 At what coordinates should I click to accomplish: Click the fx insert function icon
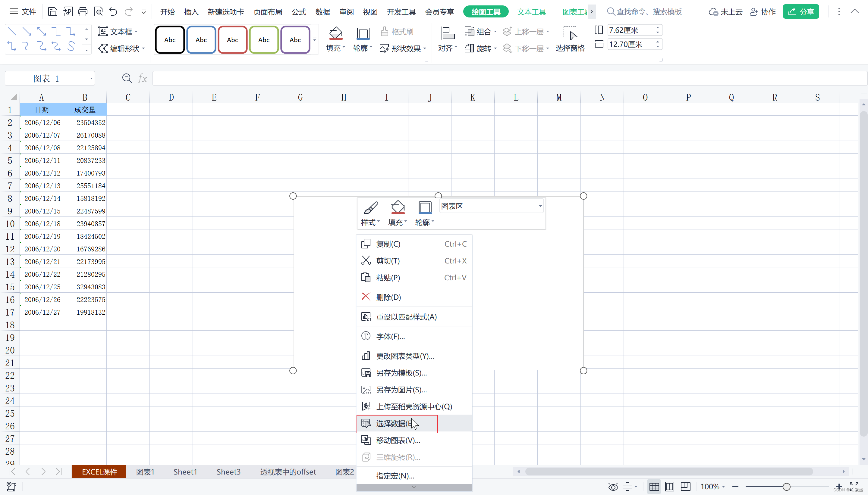coord(142,79)
